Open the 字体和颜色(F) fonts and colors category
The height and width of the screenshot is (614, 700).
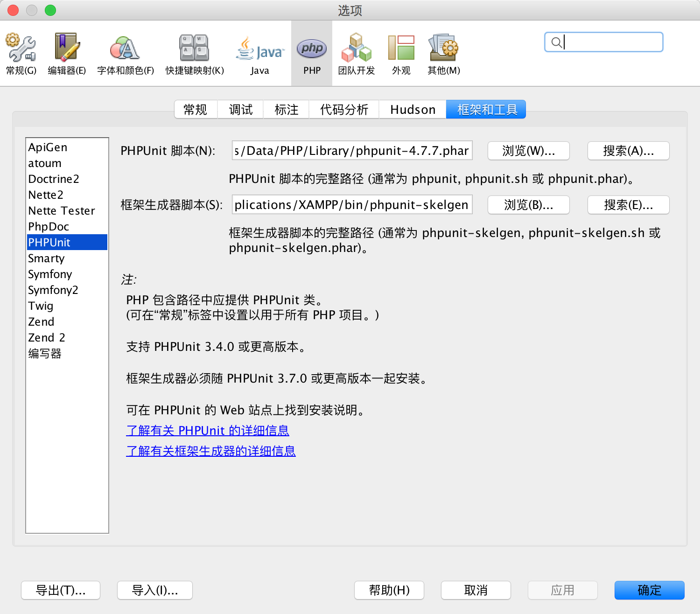tap(125, 54)
